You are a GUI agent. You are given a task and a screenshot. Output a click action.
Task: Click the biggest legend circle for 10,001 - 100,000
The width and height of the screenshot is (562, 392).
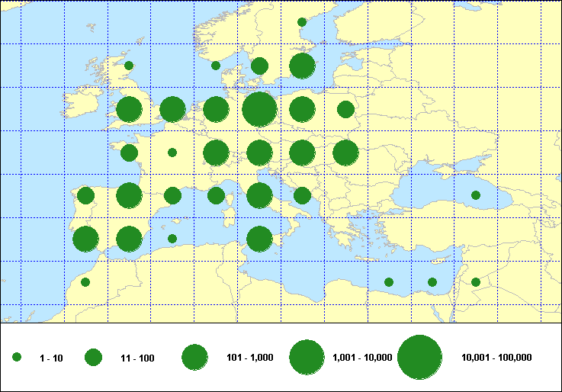tap(420, 357)
